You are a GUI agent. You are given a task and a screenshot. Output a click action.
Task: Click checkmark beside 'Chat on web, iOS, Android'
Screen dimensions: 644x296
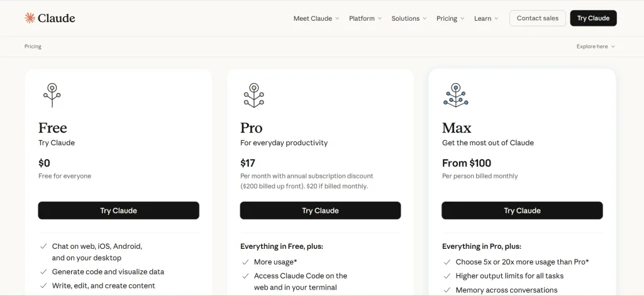(x=43, y=246)
